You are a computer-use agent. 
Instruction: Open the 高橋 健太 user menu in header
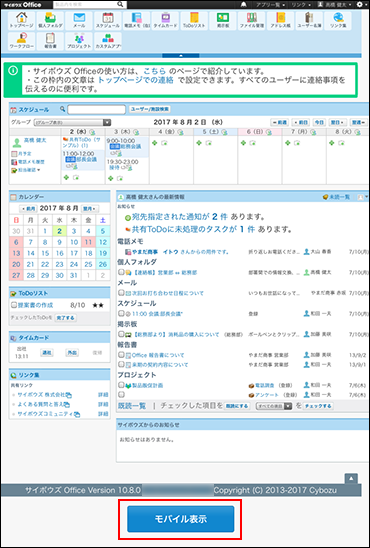coord(335,5)
